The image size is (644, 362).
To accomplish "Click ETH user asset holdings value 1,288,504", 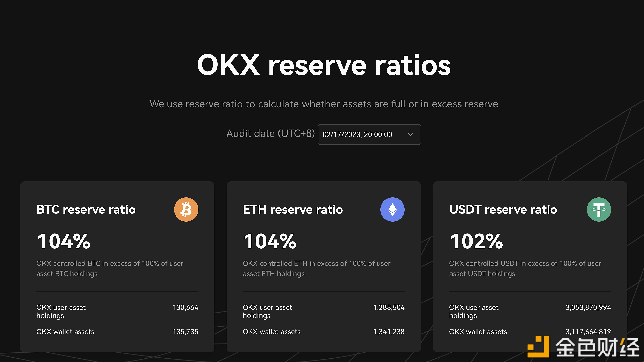I will pyautogui.click(x=389, y=307).
